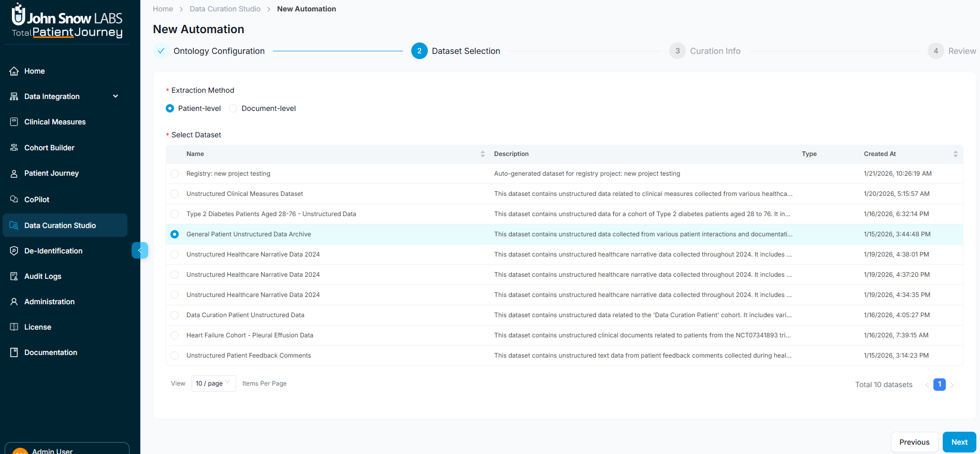Click the Data Curation Studio icon
Viewport: 980px width, 454px height.
(x=14, y=225)
